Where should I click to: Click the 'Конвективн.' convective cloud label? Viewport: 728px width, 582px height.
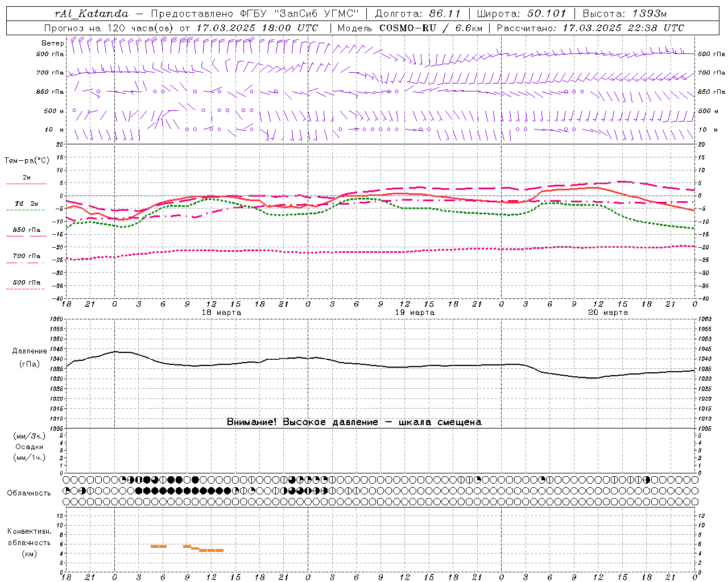point(30,532)
